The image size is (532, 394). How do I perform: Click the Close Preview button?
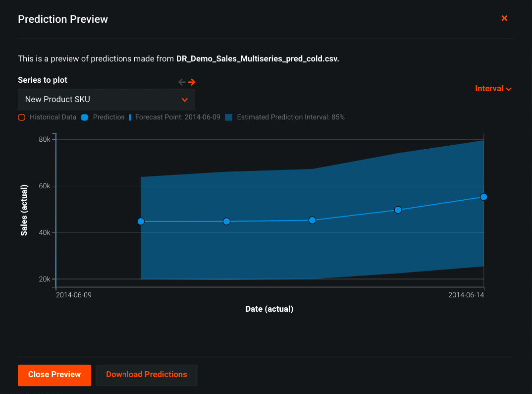tap(54, 375)
